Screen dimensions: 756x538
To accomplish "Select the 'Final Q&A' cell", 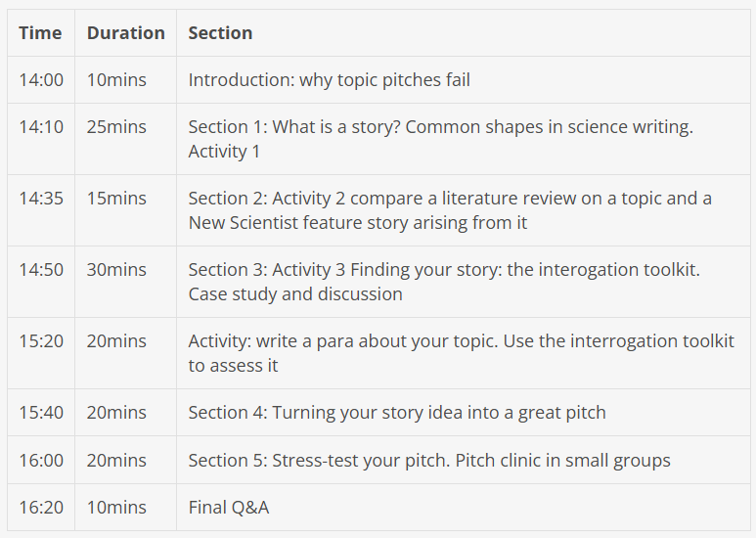I will click(463, 508).
